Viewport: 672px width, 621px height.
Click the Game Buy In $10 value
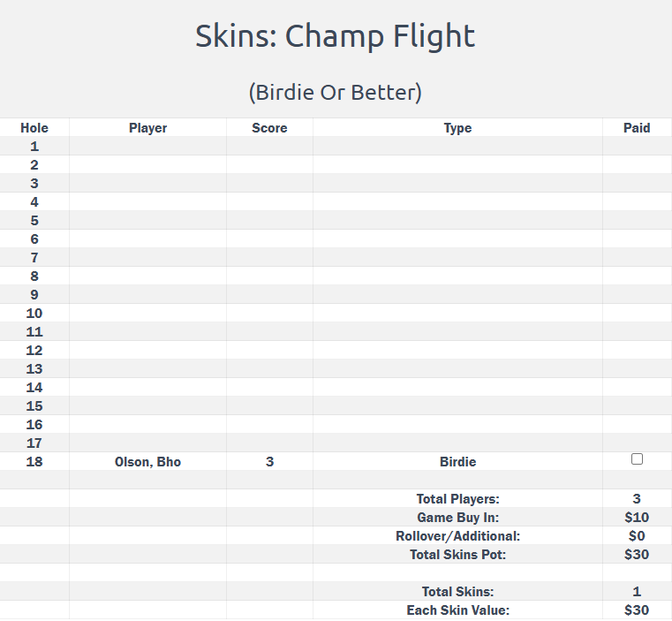pyautogui.click(x=637, y=518)
